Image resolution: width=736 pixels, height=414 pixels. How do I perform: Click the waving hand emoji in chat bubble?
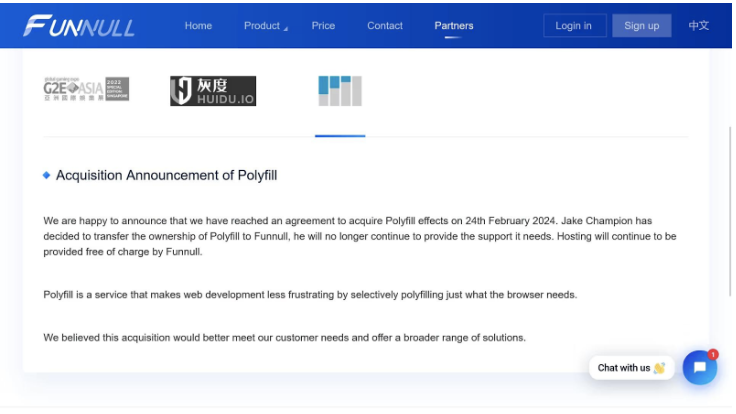[660, 368]
